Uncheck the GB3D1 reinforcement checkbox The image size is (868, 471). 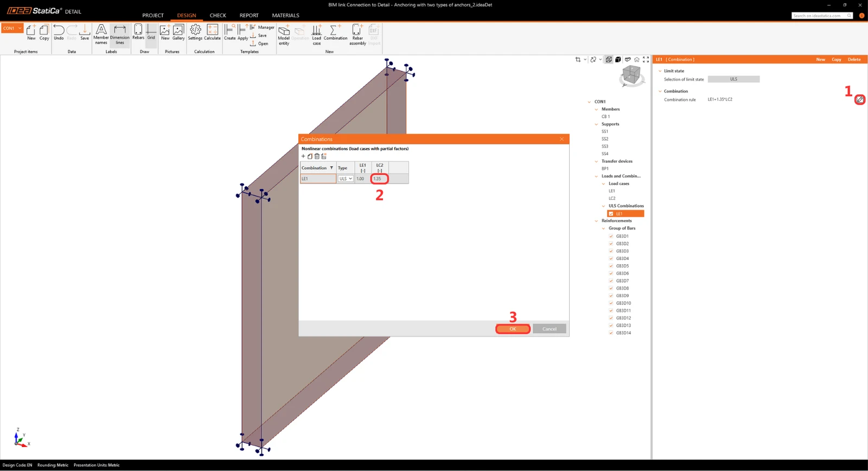point(611,236)
